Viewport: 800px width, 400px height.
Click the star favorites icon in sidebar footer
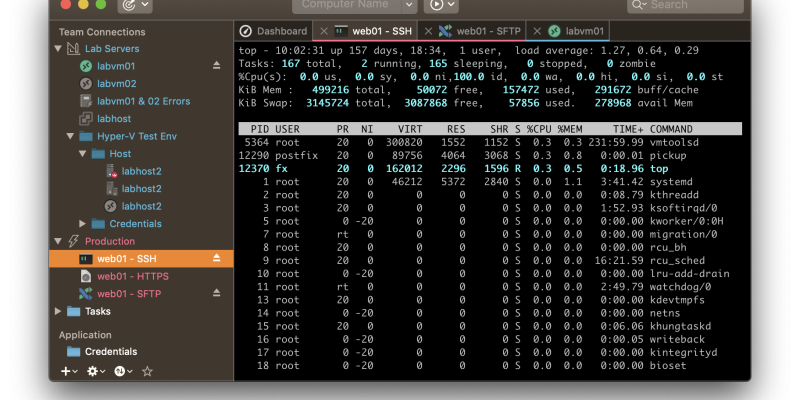147,371
